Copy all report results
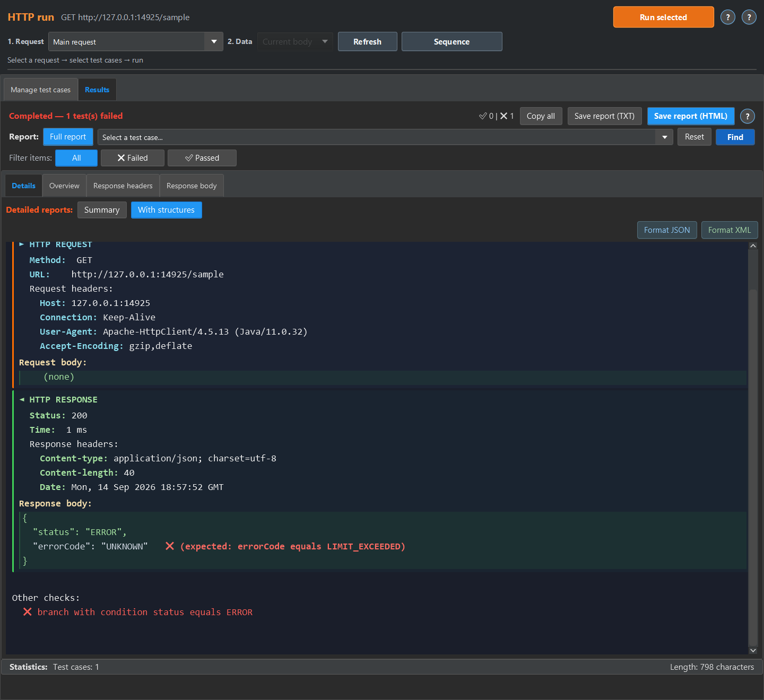Viewport: 764px width, 700px height. (541, 116)
